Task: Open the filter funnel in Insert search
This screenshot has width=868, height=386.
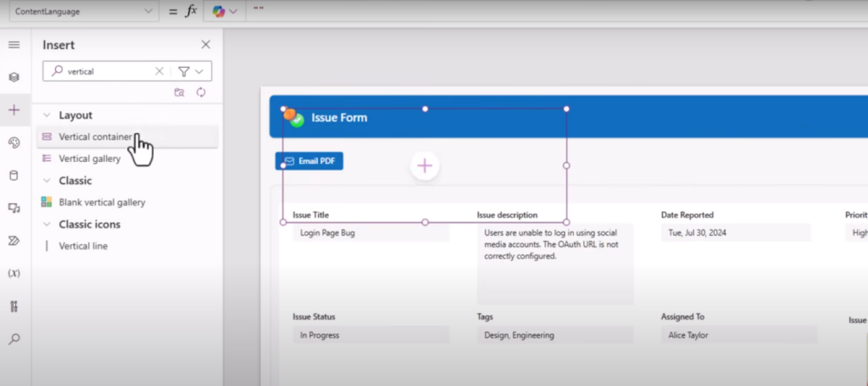Action: (x=184, y=71)
